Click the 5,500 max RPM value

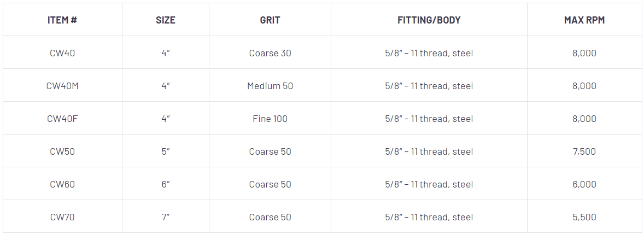(584, 217)
